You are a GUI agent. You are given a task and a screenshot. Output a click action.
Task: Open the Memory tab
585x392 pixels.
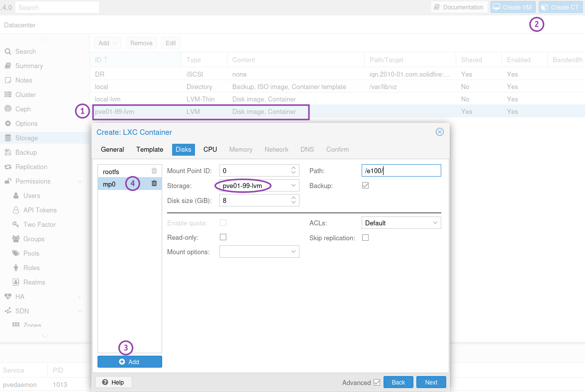(x=241, y=149)
